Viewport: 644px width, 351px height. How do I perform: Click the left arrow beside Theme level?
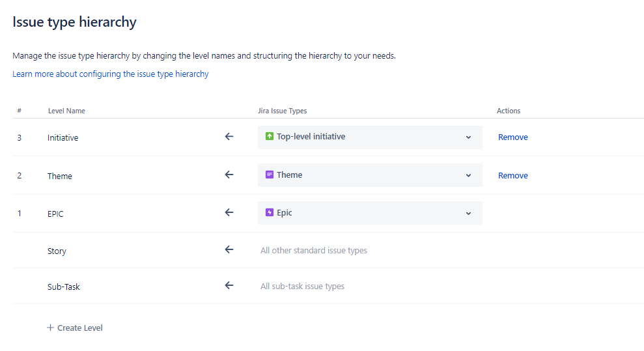(229, 175)
